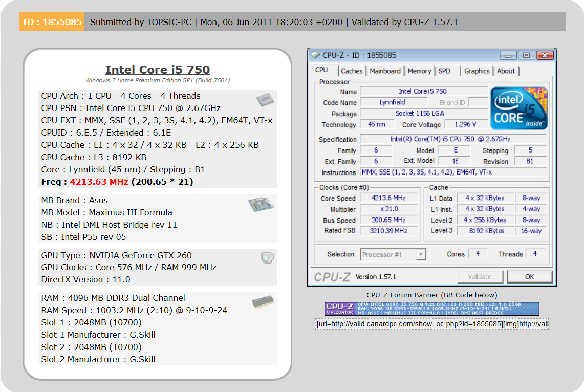Click the Intel Core i5 750 heading
Viewport: 584px width, 392px height.
[x=157, y=70]
